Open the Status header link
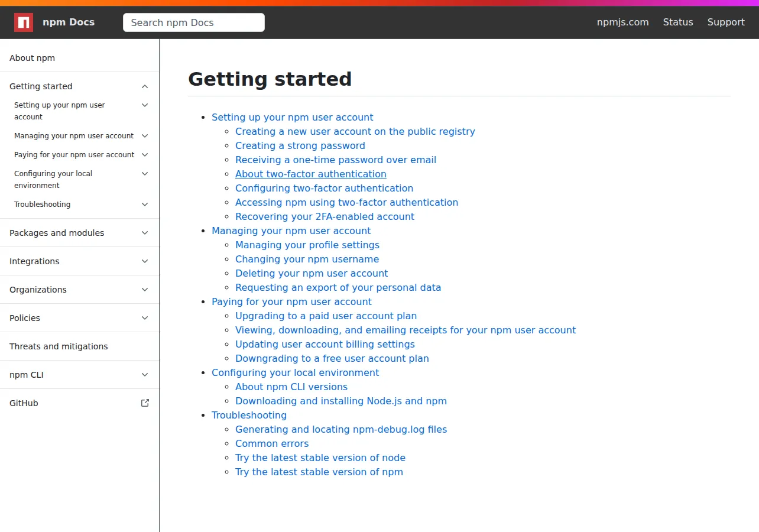759x532 pixels. pyautogui.click(x=678, y=22)
